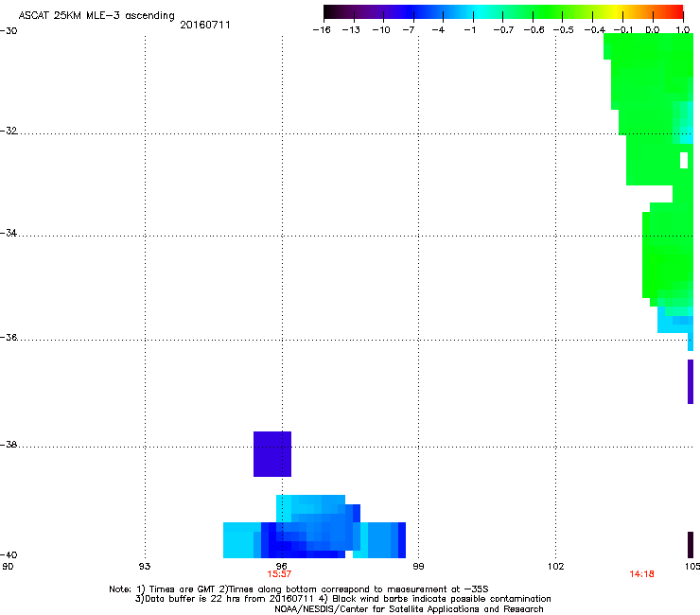Image resolution: width=700 pixels, height=615 pixels.
Task: Select the 1.0 color scale label
Action: 683,30
